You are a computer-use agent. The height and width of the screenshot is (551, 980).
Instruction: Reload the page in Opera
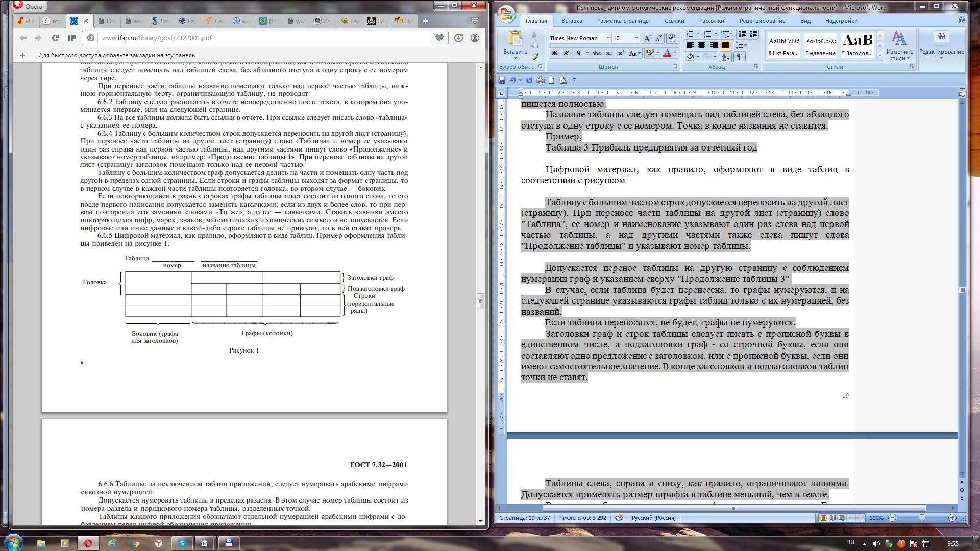(55, 38)
